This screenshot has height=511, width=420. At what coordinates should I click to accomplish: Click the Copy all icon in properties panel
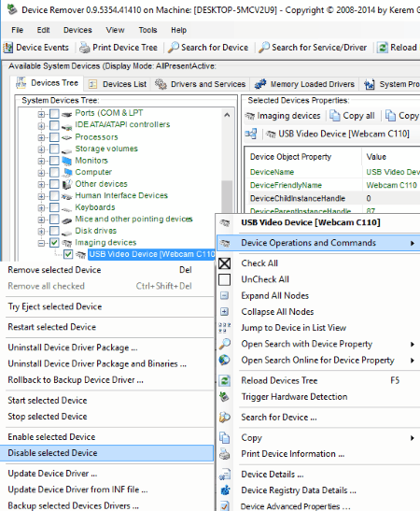pos(334,116)
